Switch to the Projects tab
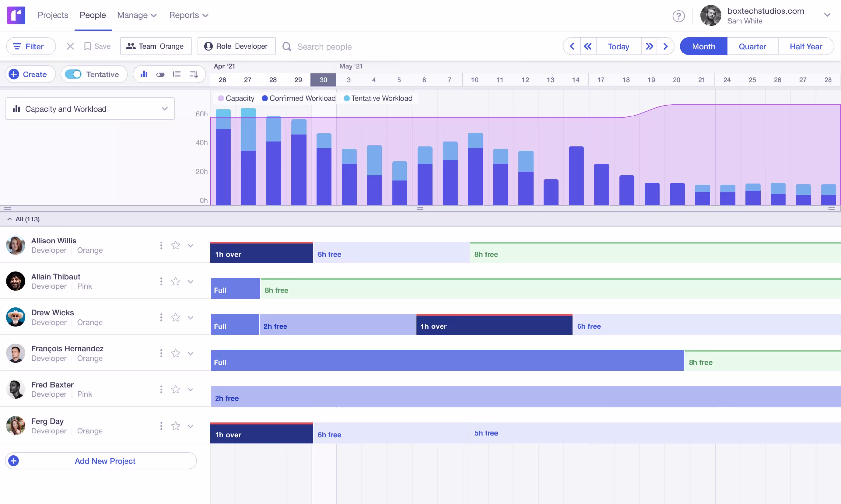The width and height of the screenshot is (841, 504). click(x=53, y=15)
